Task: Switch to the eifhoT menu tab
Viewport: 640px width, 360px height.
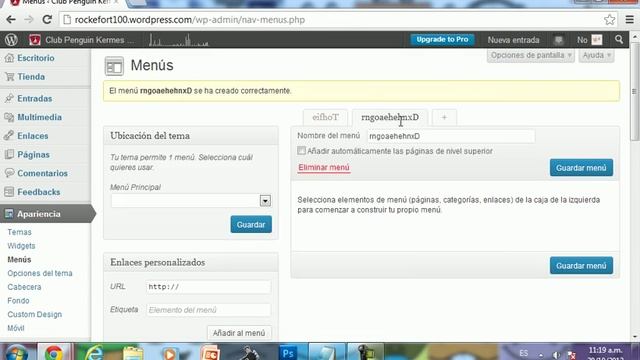Action: point(325,118)
